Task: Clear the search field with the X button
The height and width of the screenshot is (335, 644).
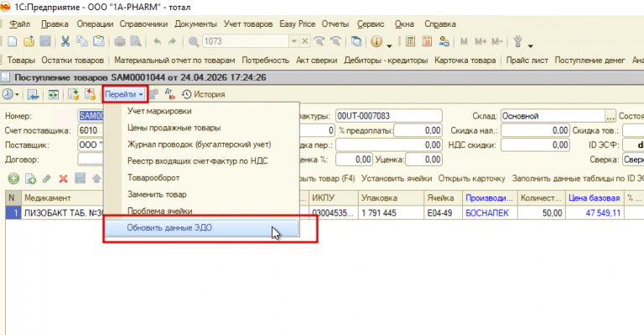Action: click(304, 41)
